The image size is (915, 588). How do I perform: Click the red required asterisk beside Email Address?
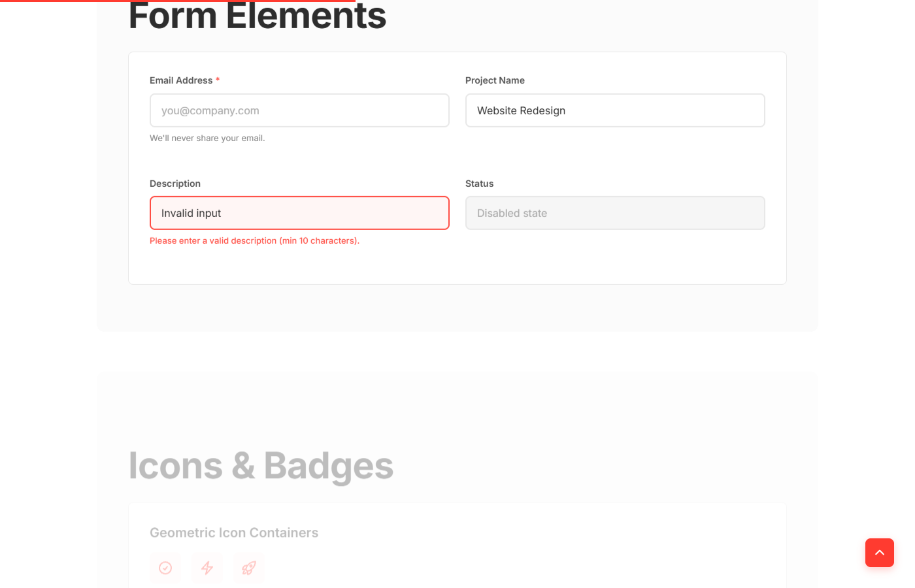218,80
